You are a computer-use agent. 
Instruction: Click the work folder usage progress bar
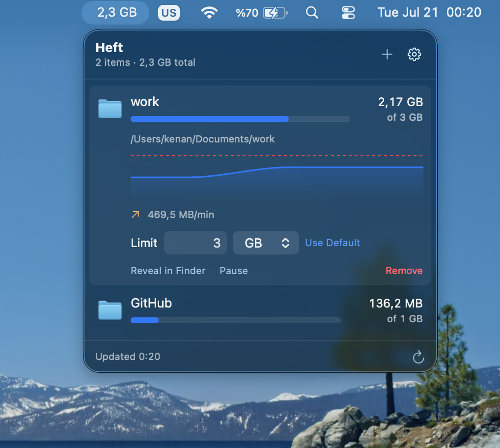[241, 119]
